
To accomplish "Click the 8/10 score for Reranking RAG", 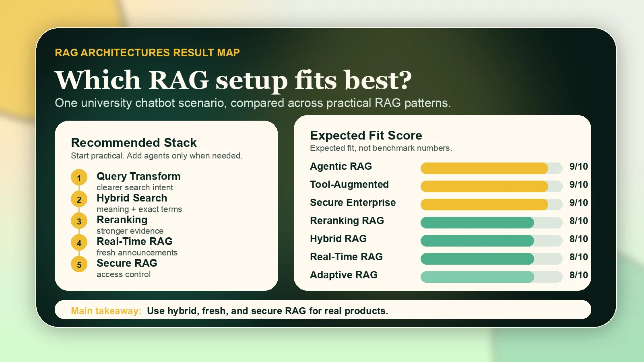I will pyautogui.click(x=579, y=221).
